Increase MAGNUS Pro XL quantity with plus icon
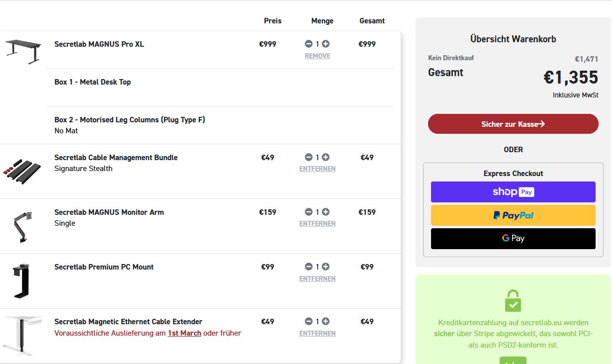Viewport: 612px width, 364px height. coord(326,44)
